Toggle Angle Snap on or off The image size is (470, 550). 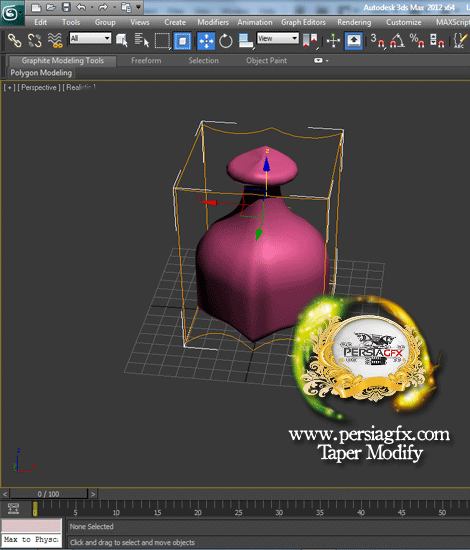(397, 41)
